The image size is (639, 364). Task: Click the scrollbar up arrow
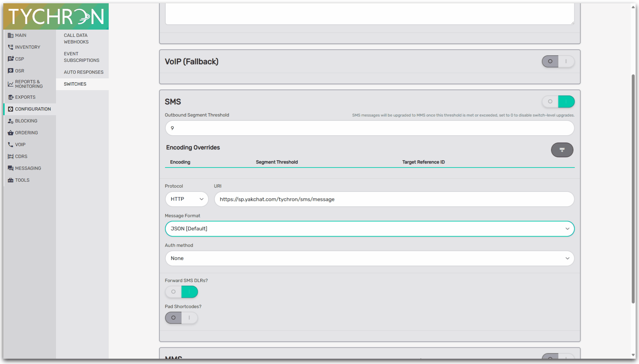pyautogui.click(x=633, y=7)
